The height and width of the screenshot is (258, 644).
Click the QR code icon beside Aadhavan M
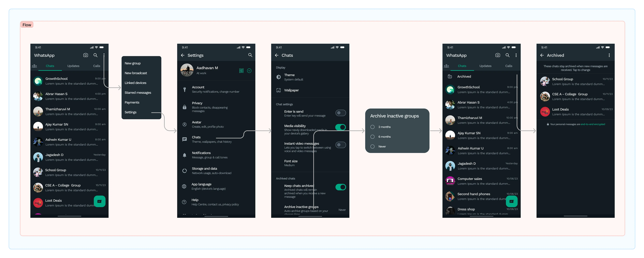241,71
